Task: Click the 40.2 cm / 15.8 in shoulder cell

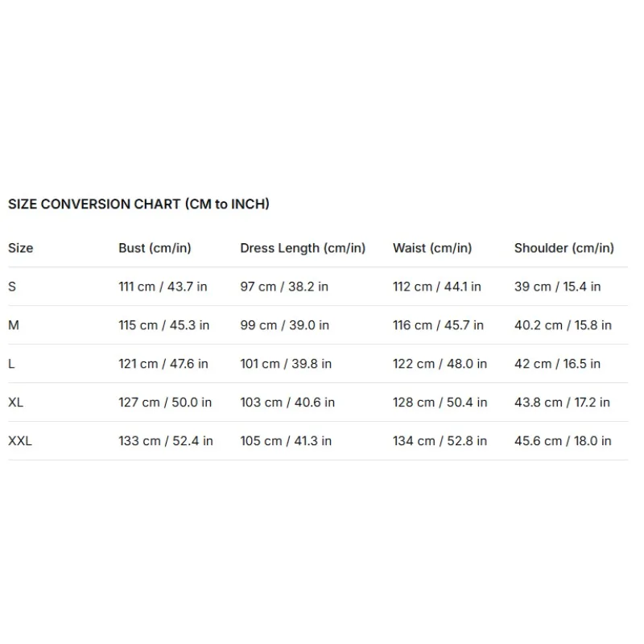Action: [x=563, y=325]
